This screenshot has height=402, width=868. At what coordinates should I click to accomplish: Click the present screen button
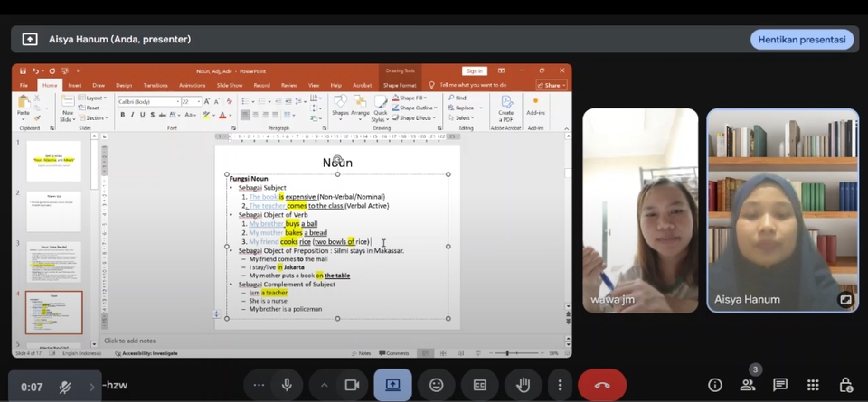(392, 385)
